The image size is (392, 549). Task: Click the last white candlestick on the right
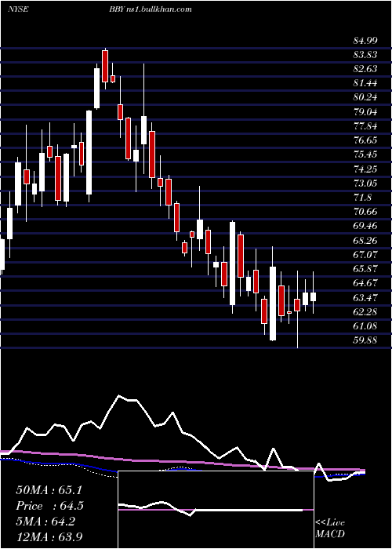[x=314, y=296]
